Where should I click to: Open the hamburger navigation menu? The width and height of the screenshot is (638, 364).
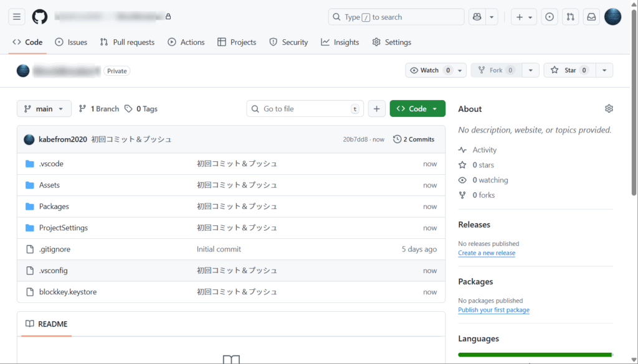click(x=17, y=17)
